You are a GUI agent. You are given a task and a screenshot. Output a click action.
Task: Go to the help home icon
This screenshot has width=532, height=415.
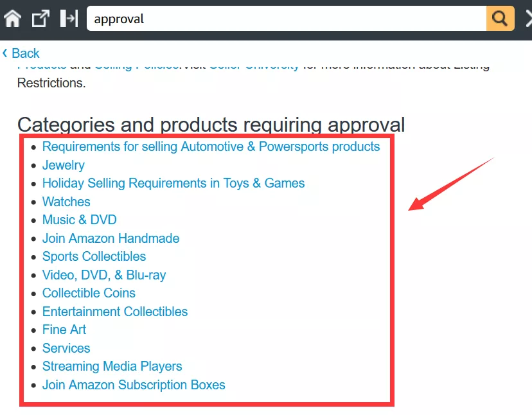tap(13, 18)
